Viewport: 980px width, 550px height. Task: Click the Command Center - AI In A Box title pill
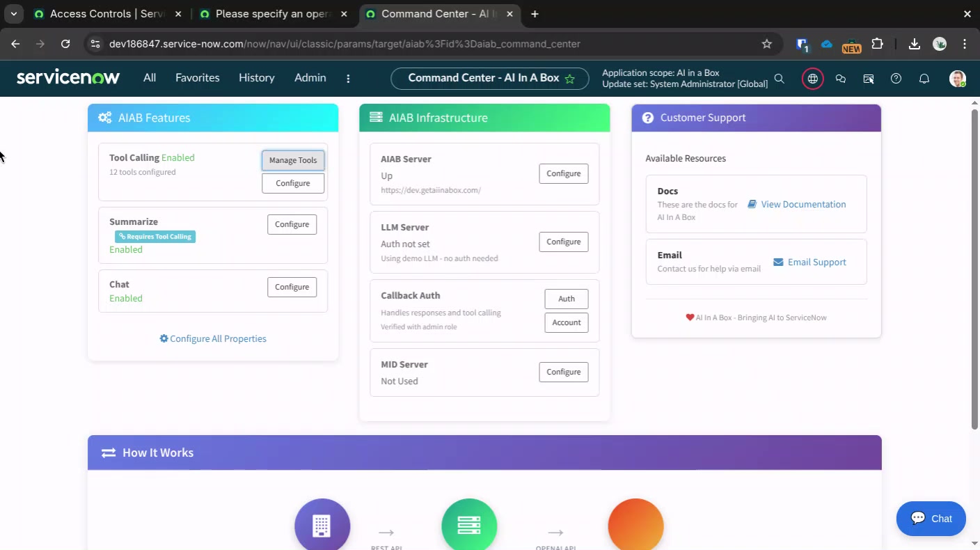click(x=490, y=79)
